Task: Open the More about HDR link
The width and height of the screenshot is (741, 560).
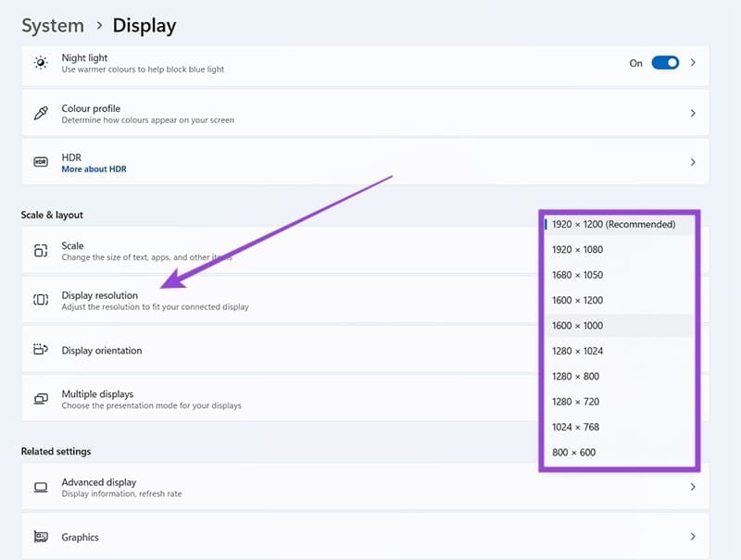Action: (94, 169)
